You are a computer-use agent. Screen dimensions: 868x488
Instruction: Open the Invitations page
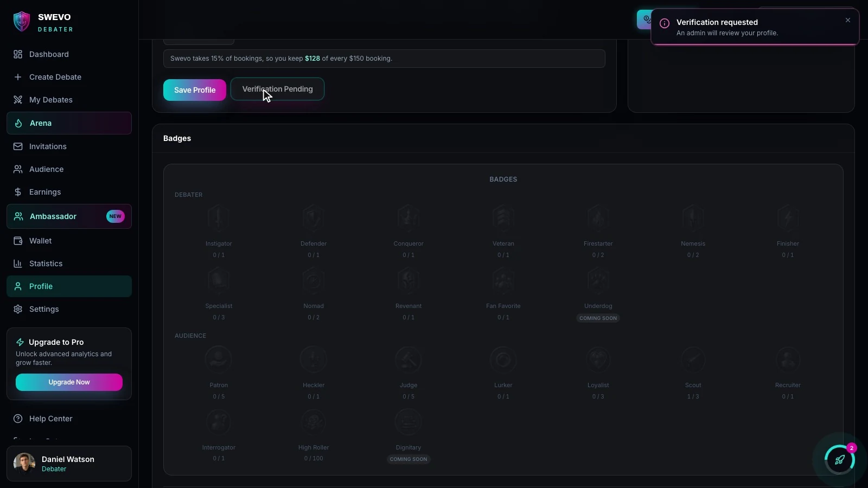click(69, 146)
